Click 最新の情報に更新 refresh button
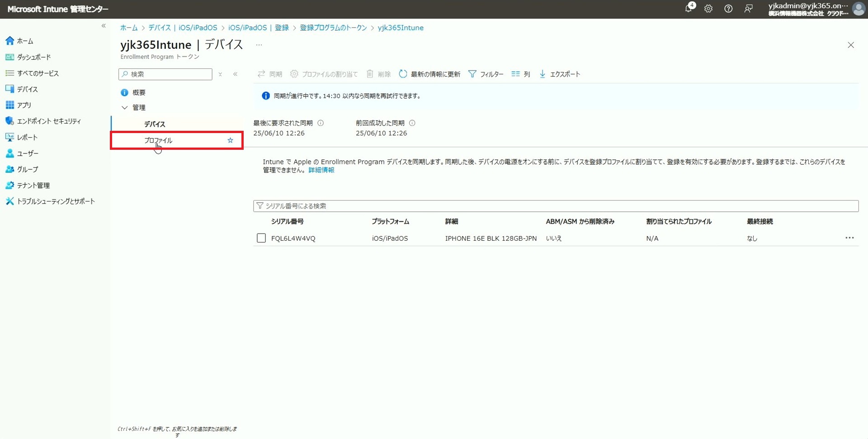This screenshot has width=868, height=439. click(429, 74)
